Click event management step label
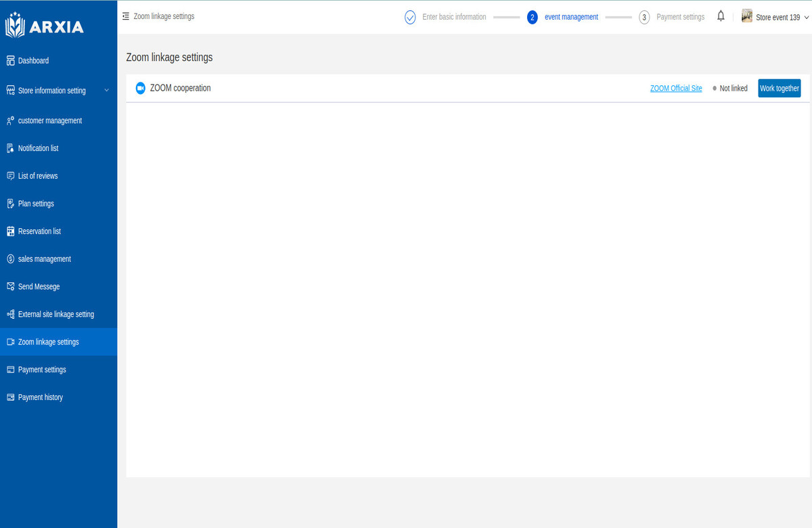The height and width of the screenshot is (528, 812). click(571, 17)
